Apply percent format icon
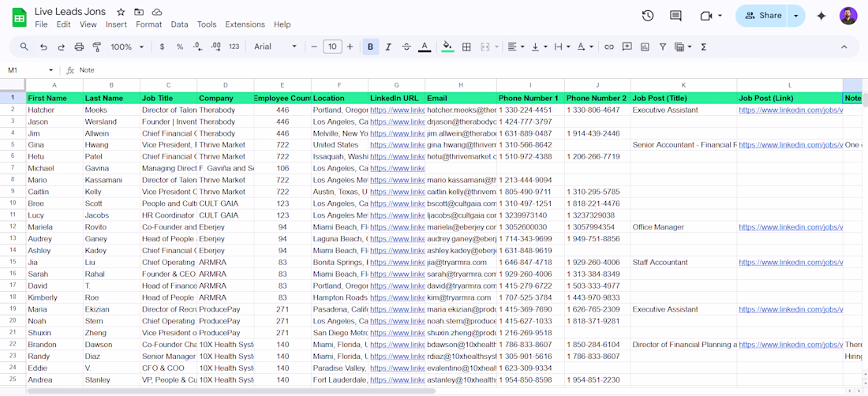868x396 pixels. pyautogui.click(x=180, y=47)
